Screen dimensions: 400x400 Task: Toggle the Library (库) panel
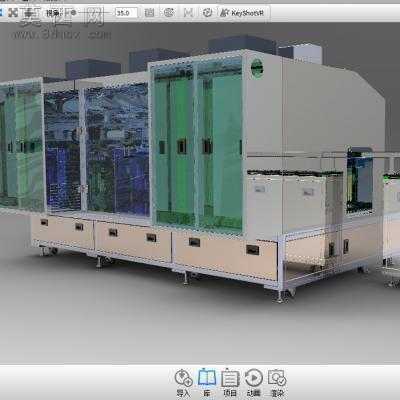click(x=207, y=382)
